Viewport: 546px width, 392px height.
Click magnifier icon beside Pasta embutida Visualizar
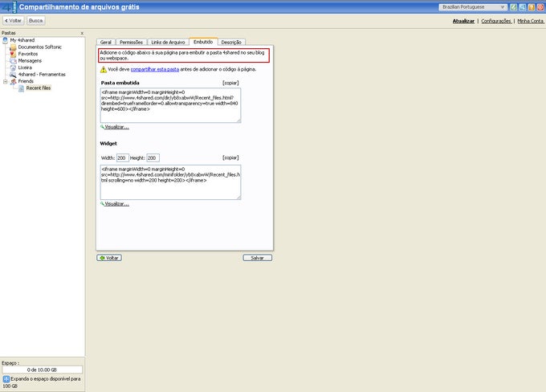pyautogui.click(x=103, y=127)
